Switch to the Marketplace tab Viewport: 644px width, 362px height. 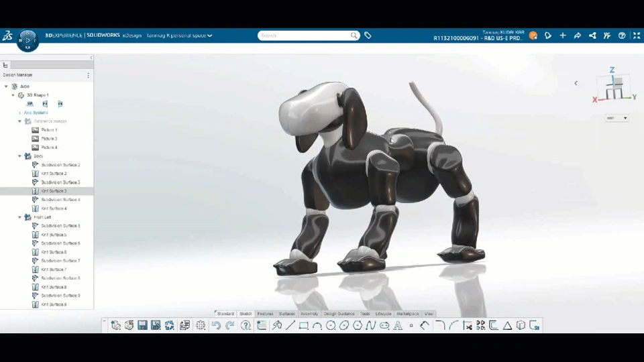coord(407,314)
